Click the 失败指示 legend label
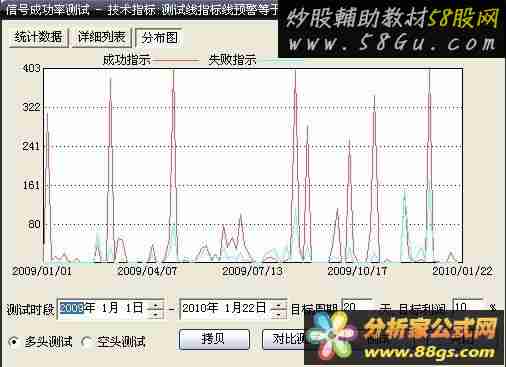 (232, 60)
